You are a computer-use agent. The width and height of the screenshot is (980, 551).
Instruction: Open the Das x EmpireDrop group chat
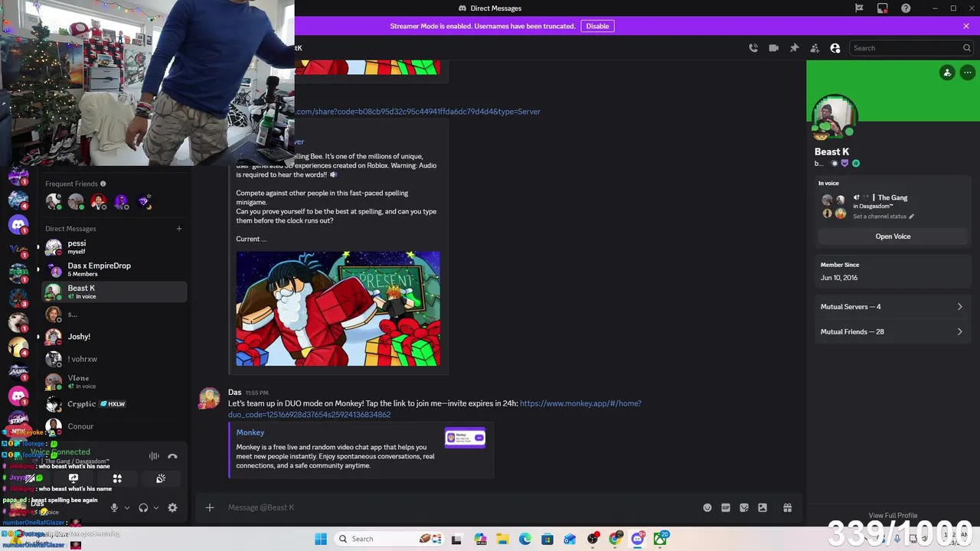click(x=114, y=269)
